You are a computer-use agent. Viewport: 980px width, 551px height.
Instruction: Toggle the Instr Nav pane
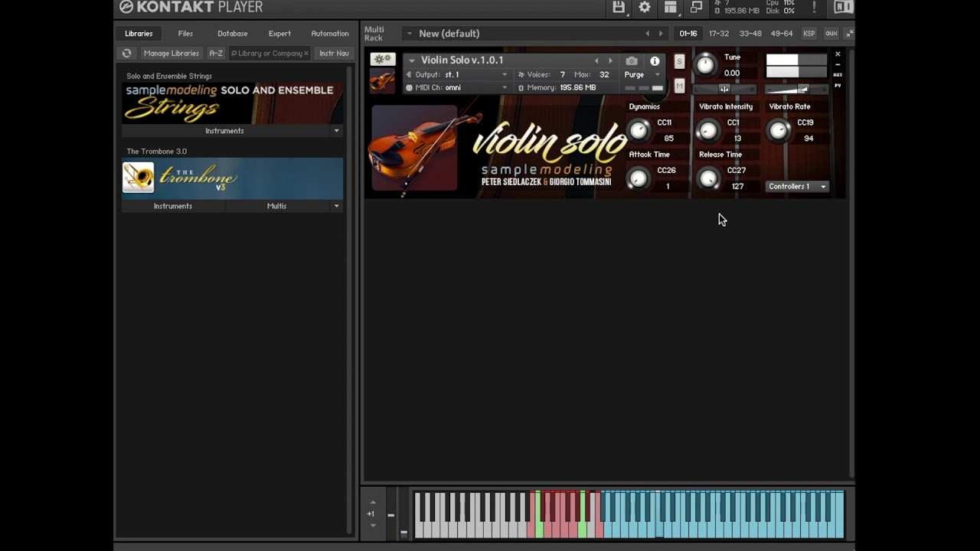click(334, 54)
